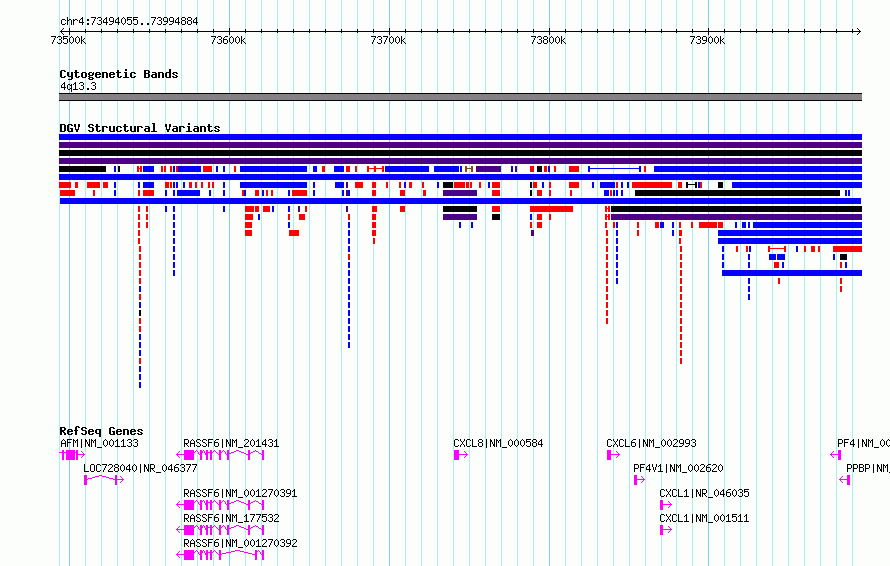Open the RASSF6|NM_201431 transcript label

[x=231, y=443]
